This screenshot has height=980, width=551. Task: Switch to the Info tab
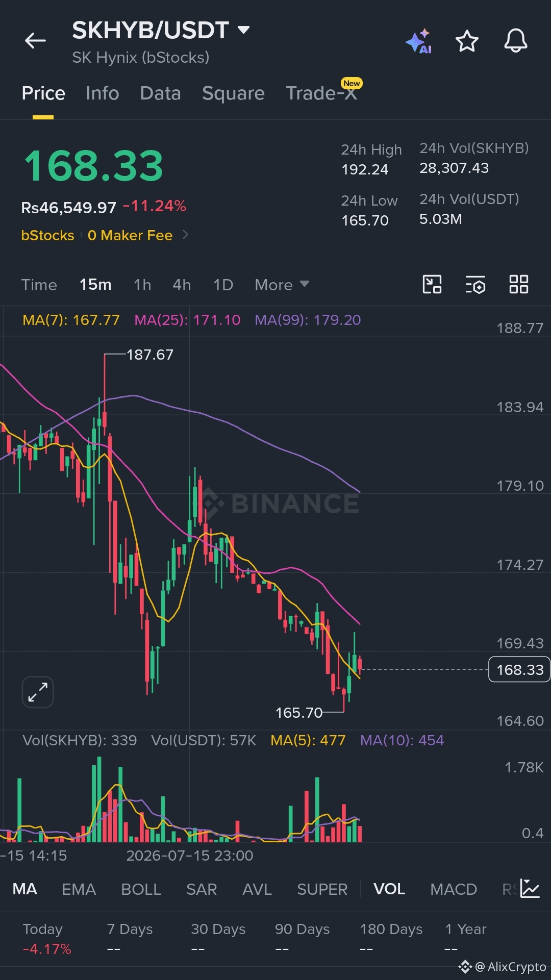[103, 93]
